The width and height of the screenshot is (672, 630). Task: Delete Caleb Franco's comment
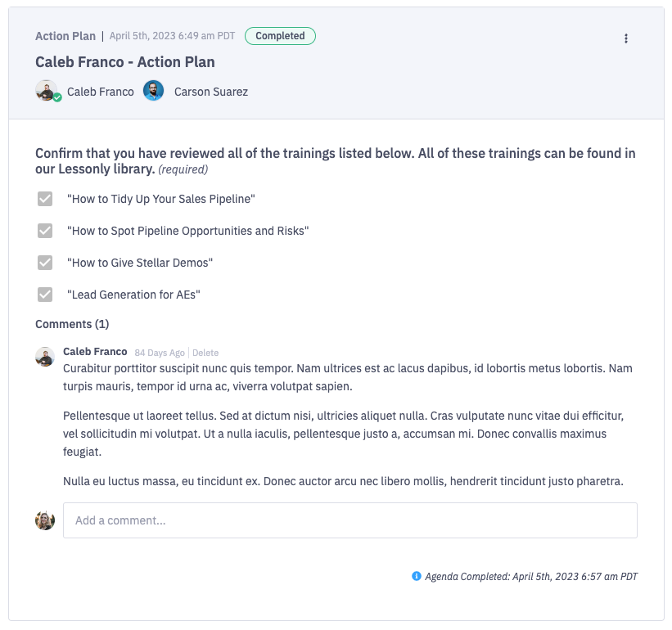[205, 353]
